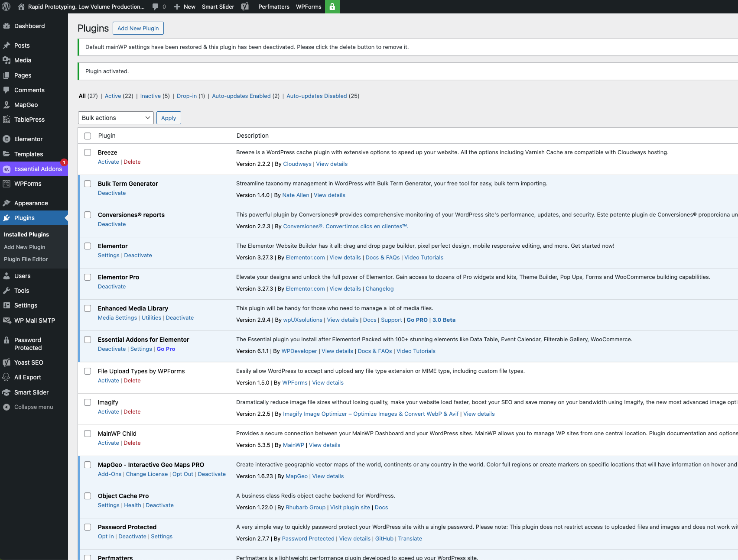Delete the MainWP Child plugin

[132, 443]
